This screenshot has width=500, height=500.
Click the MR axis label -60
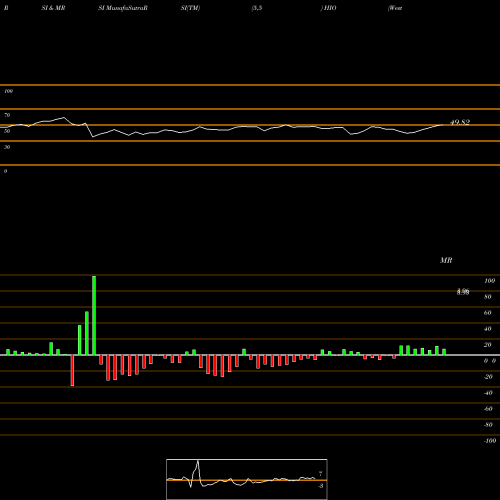(488, 409)
